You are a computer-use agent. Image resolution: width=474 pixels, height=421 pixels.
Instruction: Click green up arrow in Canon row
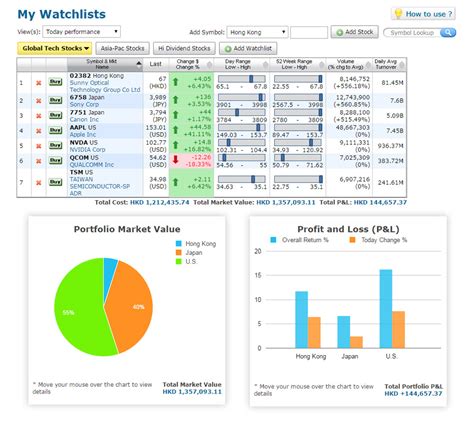click(175, 115)
